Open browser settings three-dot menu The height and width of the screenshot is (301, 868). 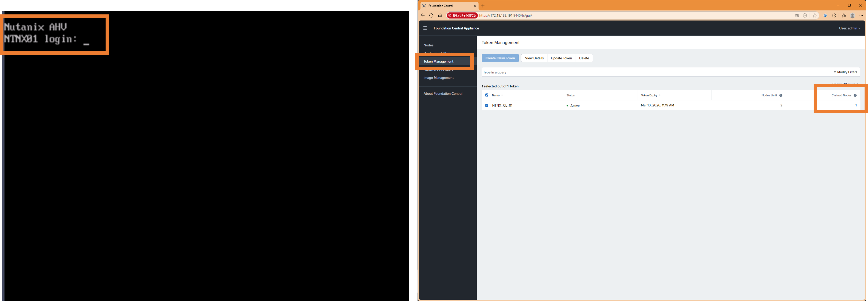(x=861, y=16)
